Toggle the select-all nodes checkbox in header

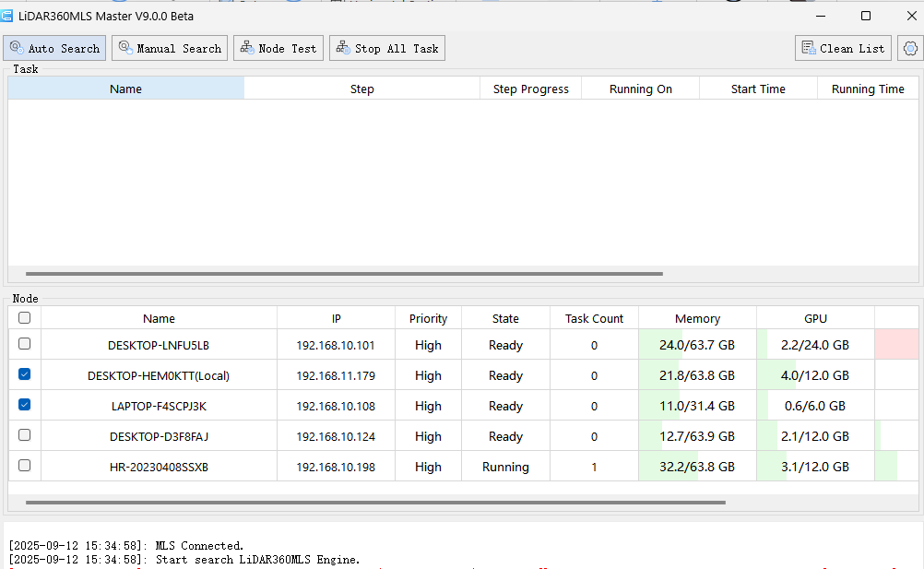tap(25, 318)
